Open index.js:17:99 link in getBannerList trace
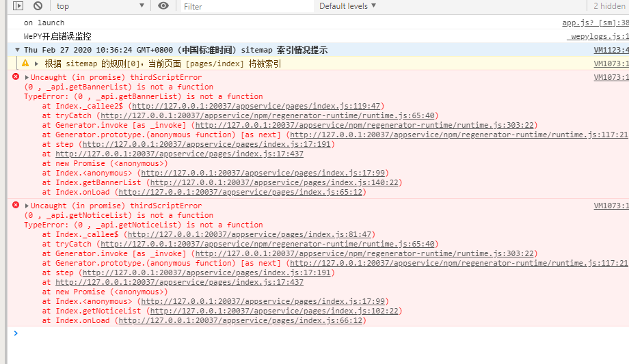 tap(263, 173)
